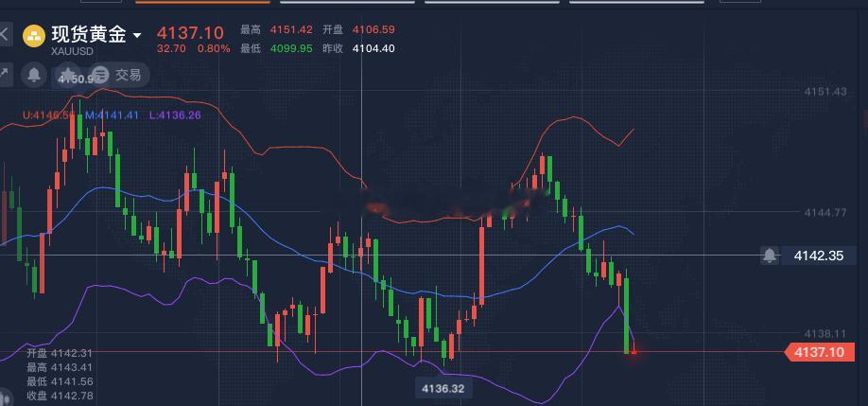The width and height of the screenshot is (868, 406).
Task: Select the 4142.35 alert price label
Action: coord(818,256)
